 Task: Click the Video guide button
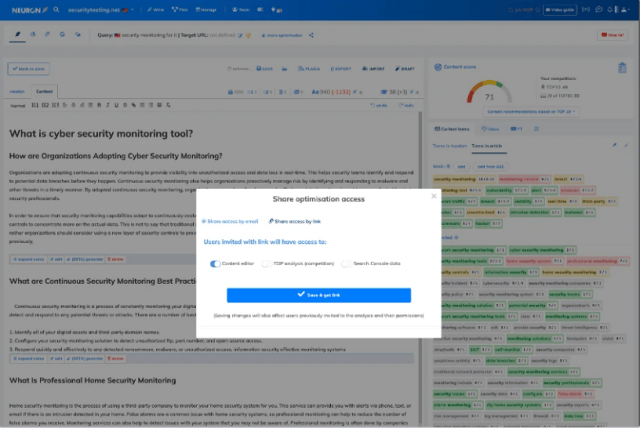click(560, 10)
